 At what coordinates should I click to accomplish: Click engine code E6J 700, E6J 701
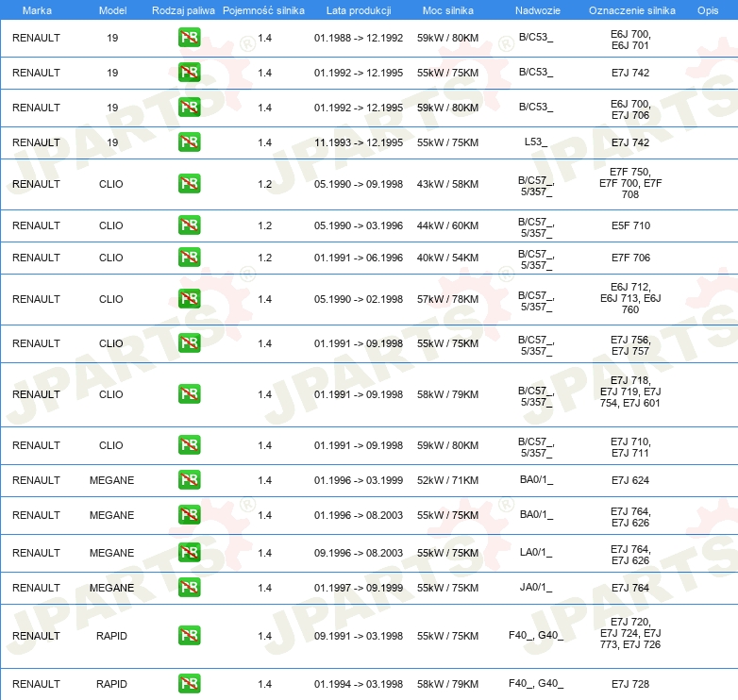(630, 40)
